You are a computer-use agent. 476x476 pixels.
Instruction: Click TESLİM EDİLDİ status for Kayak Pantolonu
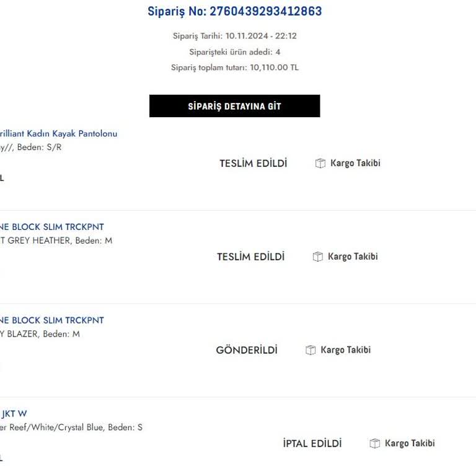(x=253, y=164)
